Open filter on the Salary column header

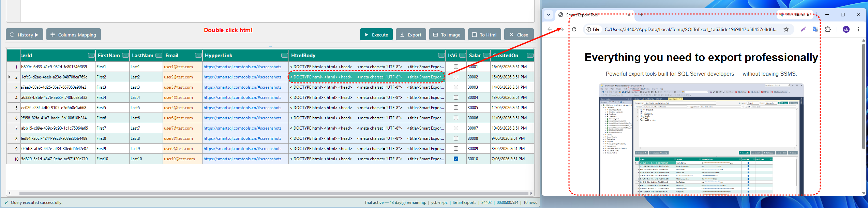[x=487, y=55]
